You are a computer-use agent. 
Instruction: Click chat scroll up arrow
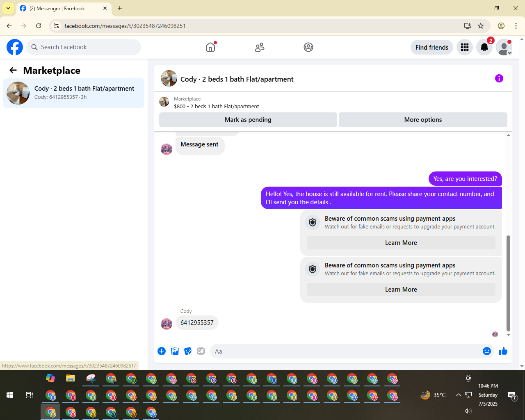pyautogui.click(x=509, y=135)
